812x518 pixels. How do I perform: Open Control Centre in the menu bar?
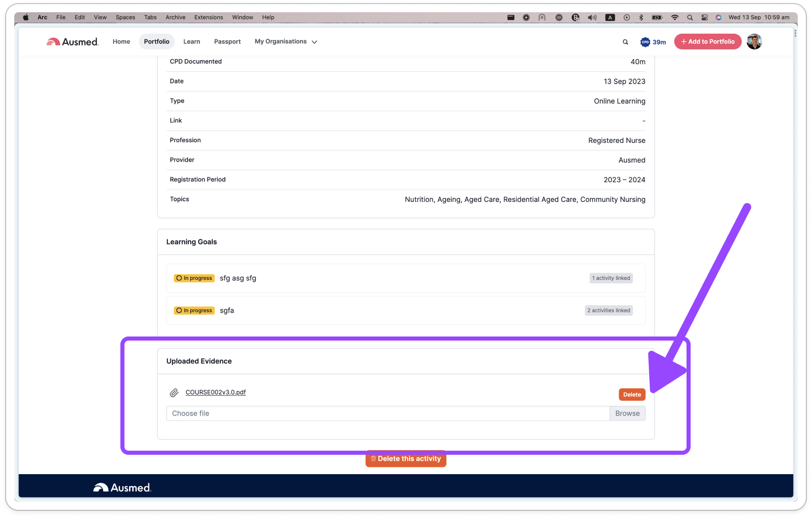pos(704,17)
